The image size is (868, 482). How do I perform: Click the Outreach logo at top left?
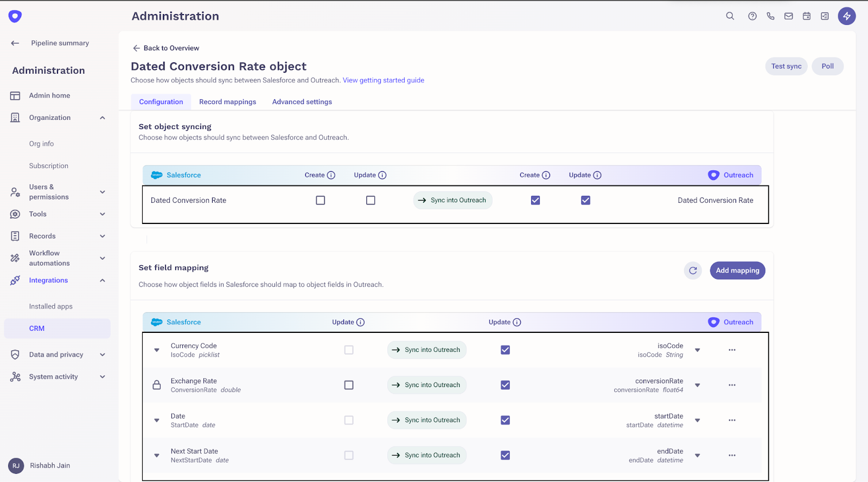(15, 16)
